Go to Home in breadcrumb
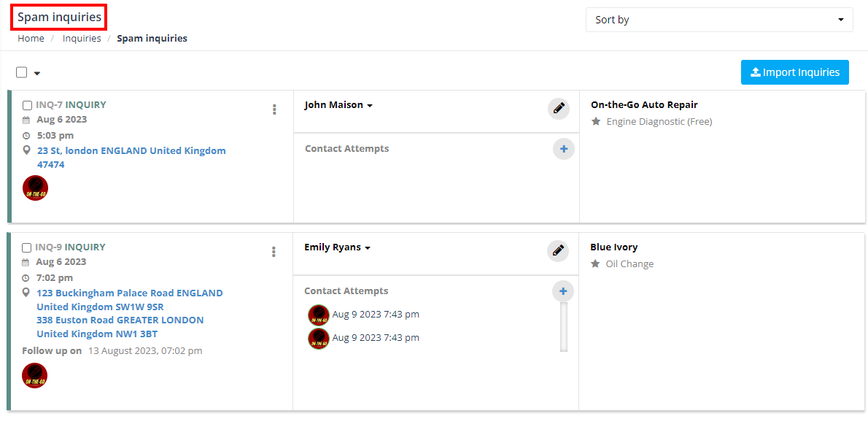 coord(31,38)
